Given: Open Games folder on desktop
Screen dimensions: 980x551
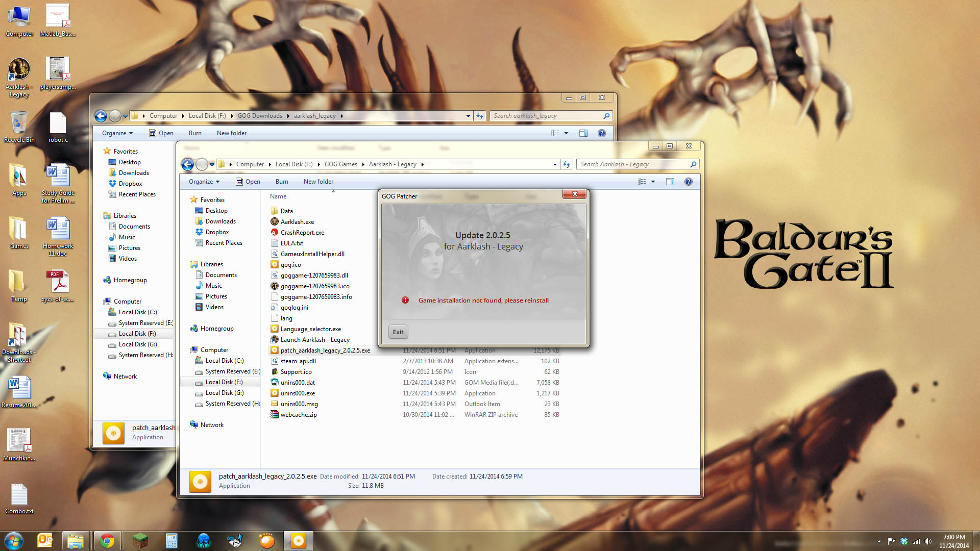Looking at the screenshot, I should pyautogui.click(x=19, y=233).
